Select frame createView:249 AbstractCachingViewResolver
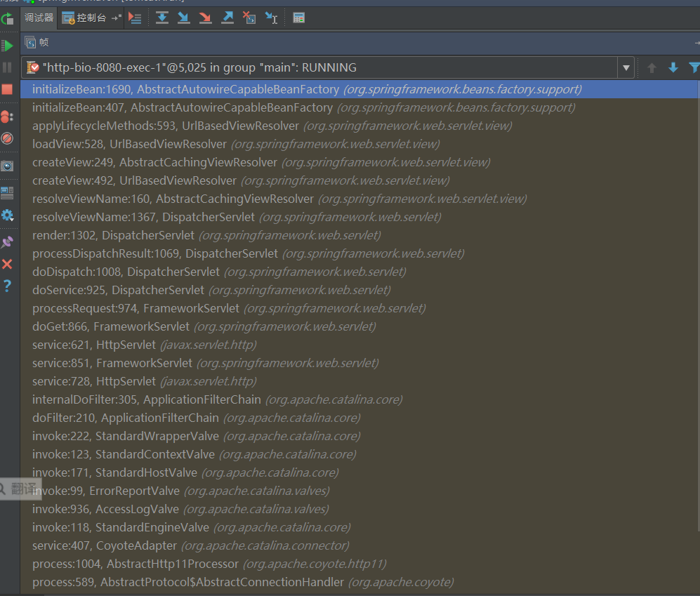700x596 pixels. point(359,162)
